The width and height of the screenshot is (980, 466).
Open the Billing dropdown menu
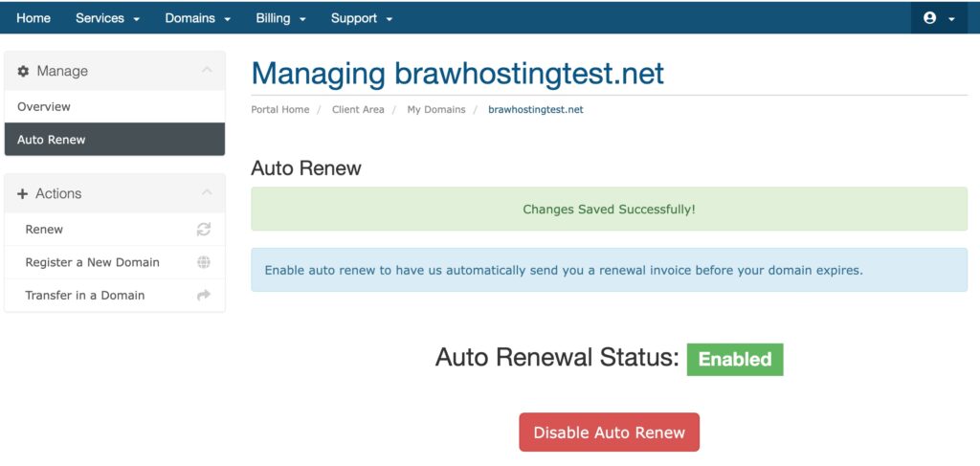(280, 18)
